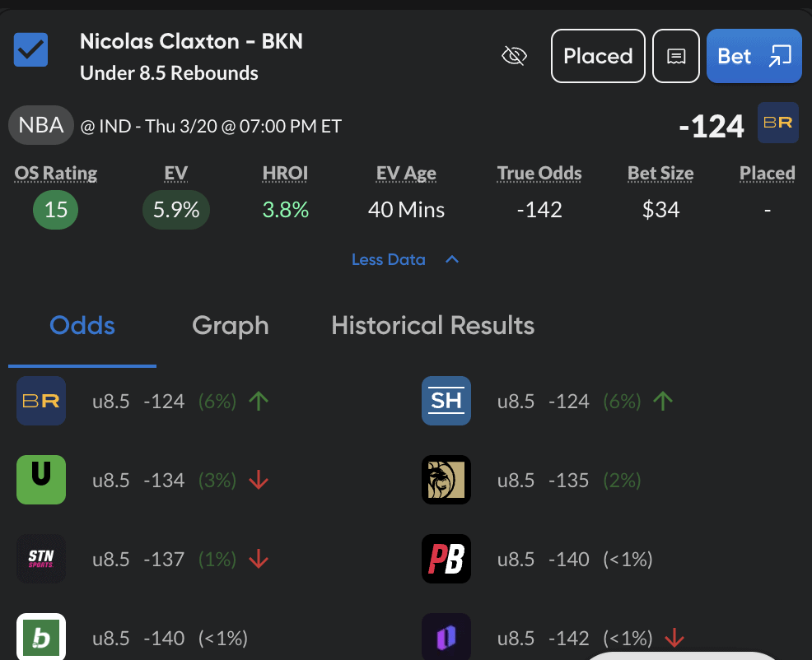Click the purple sportsbook logo at -142
This screenshot has height=660, width=812.
pos(446,637)
